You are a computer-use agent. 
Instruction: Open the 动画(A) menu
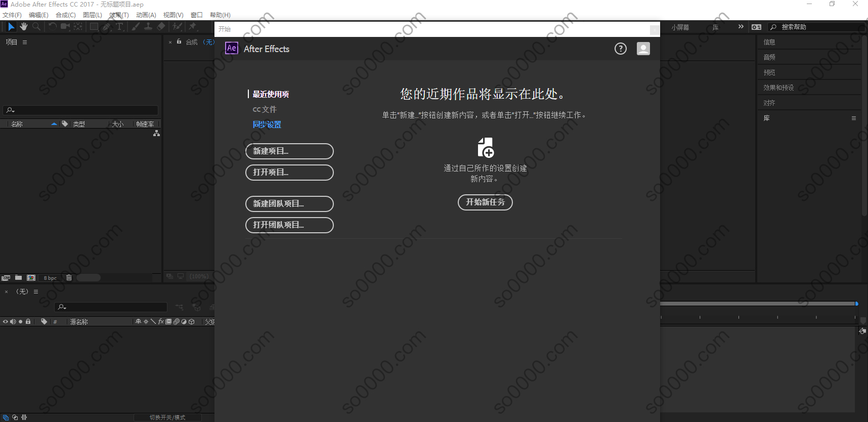(x=146, y=15)
